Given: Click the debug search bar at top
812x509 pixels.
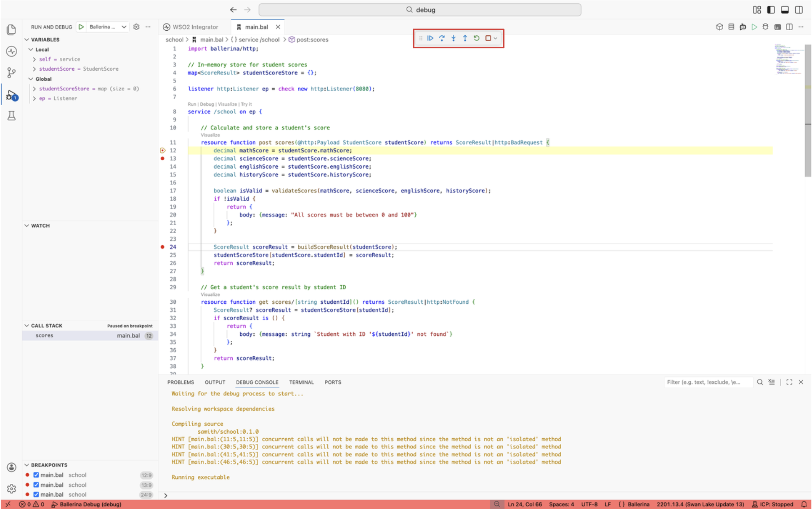Looking at the screenshot, I should 420,10.
